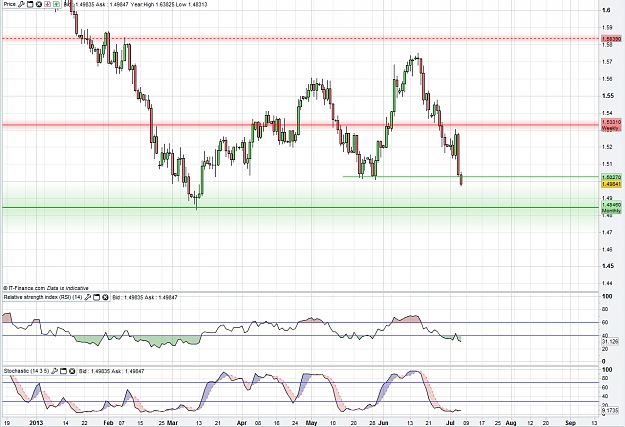Screen dimensions: 625x427
Task: Click the red Weekly level price tag
Action: click(x=611, y=125)
